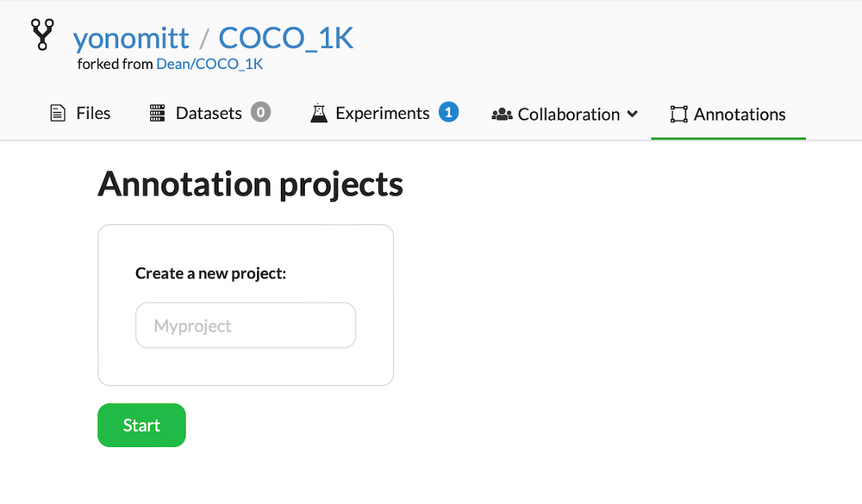
Task: Select the Experiments flask icon
Action: tap(318, 112)
